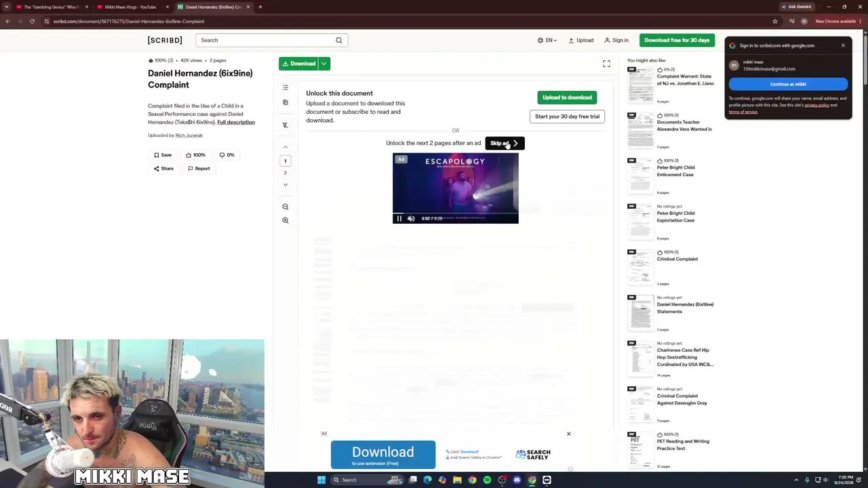Click Sign in link in header
This screenshot has width=868, height=488.
[616, 40]
